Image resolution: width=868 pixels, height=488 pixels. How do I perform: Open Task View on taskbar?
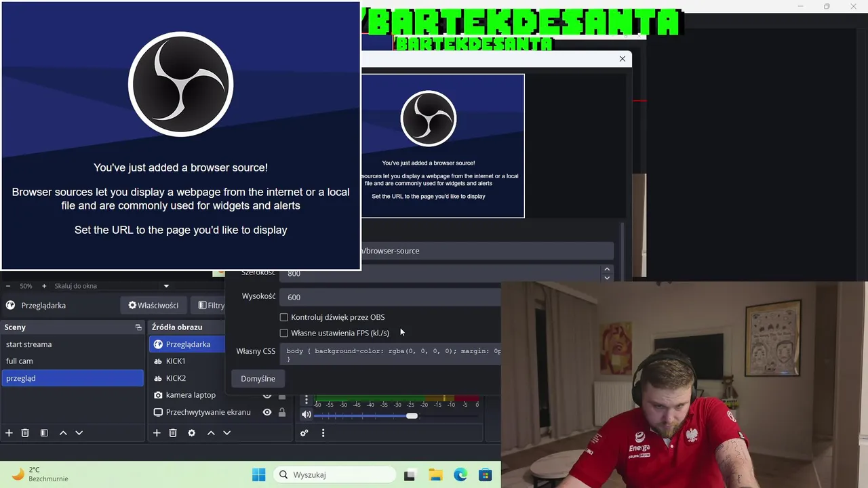coord(410,475)
